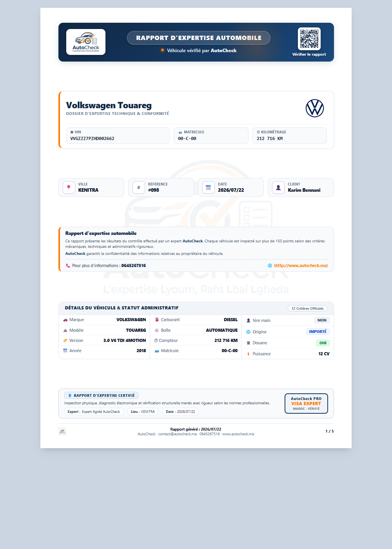Click the AUTOMATIQUE gearbox value

(x=222, y=331)
